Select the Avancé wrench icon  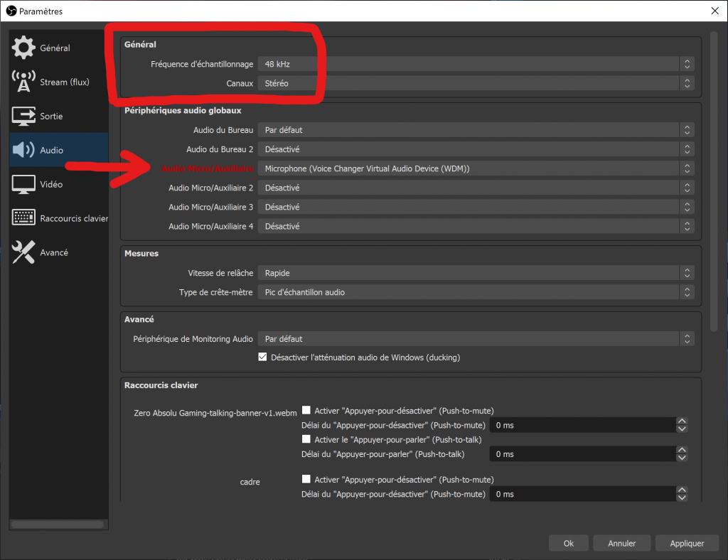23,252
